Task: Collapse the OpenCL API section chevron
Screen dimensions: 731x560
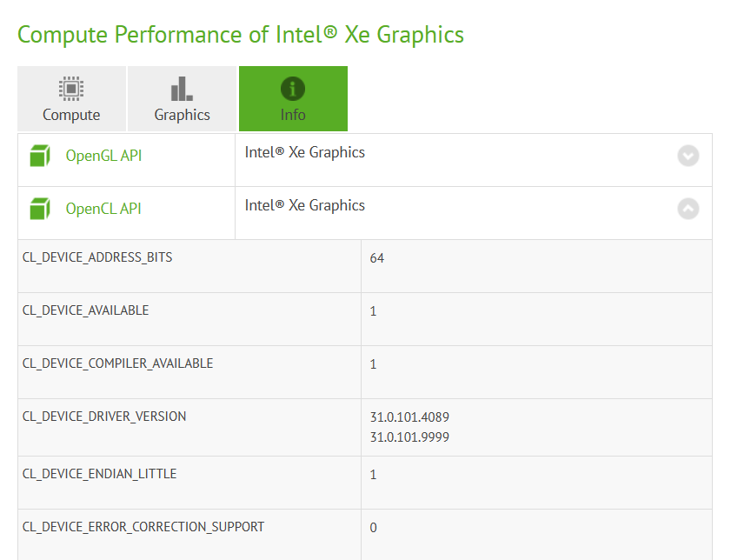Action: [x=688, y=209]
